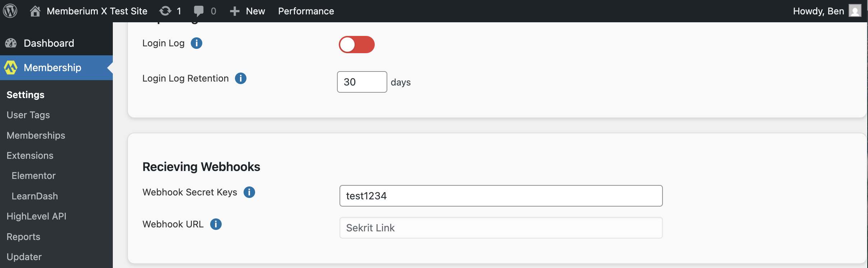Screen dimensions: 868x268
Task: Go to the HighLevel API page
Action: [x=37, y=216]
